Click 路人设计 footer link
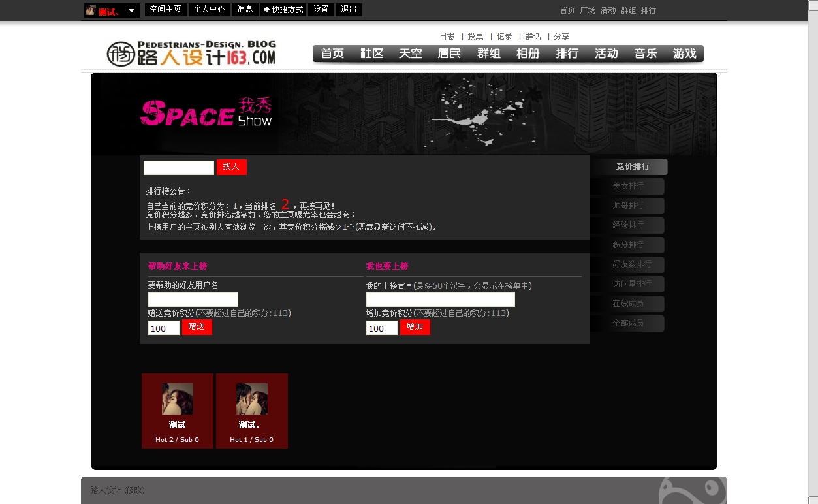The image size is (818, 504). 106,490
